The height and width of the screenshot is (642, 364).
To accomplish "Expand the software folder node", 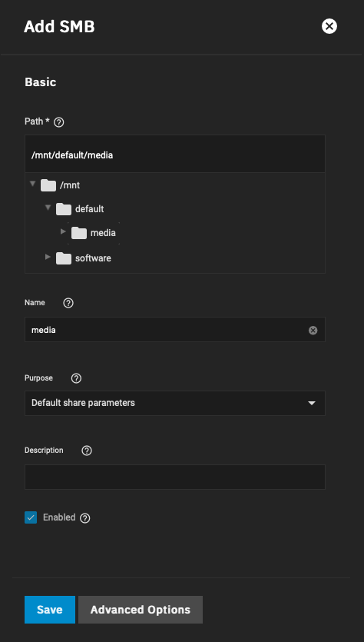I will pos(48,257).
